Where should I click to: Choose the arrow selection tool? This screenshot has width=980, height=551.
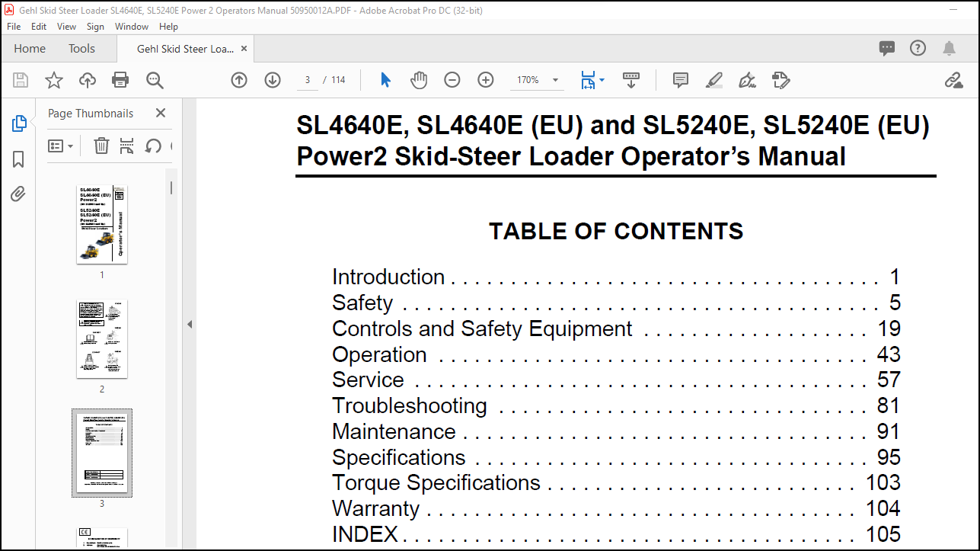point(385,80)
